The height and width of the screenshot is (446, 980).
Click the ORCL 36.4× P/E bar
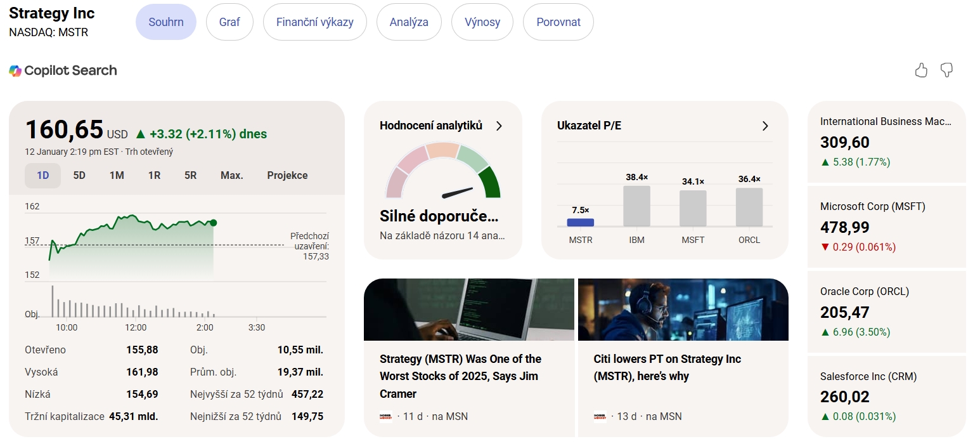[x=749, y=207]
